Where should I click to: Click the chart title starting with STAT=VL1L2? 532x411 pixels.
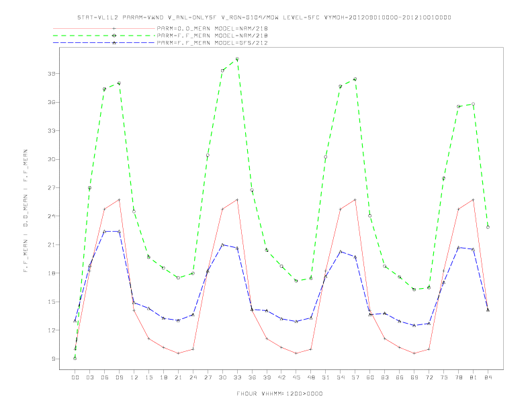tap(264, 17)
